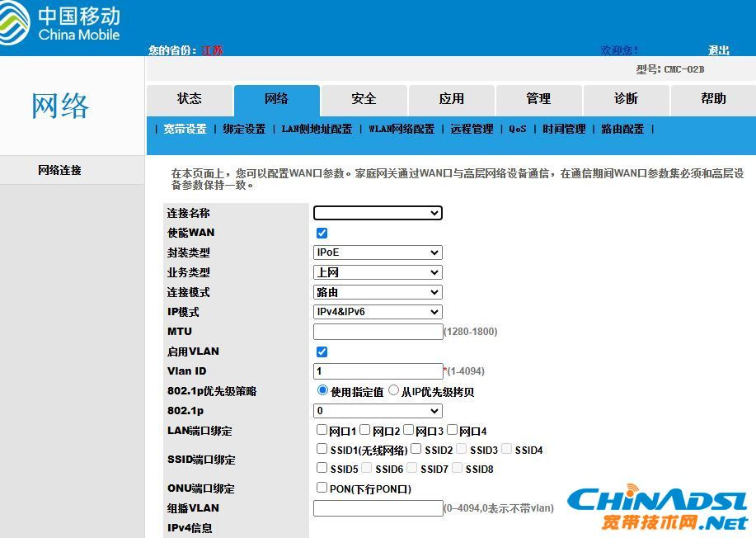Open 宽带设置 submenu link
The image size is (756, 538).
(185, 129)
